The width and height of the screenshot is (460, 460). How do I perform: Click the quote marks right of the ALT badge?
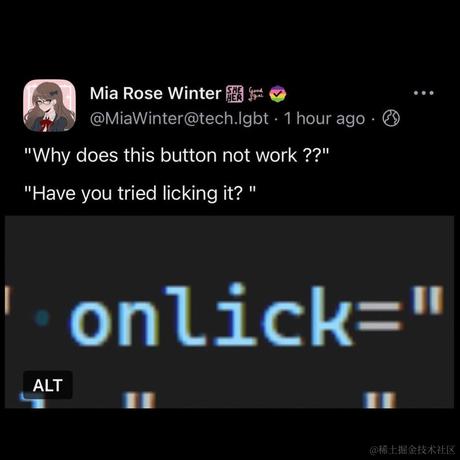tap(139, 400)
